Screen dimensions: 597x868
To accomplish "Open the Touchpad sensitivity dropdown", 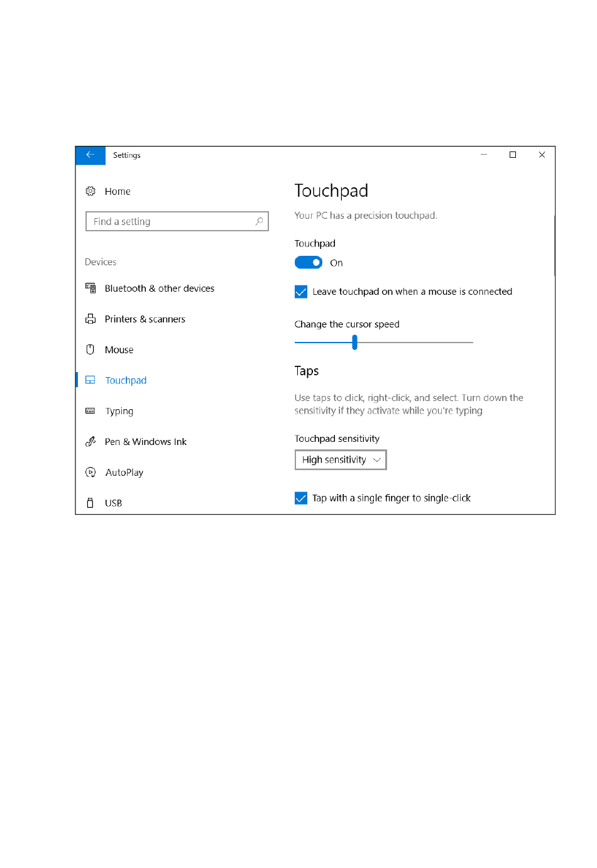I will point(341,459).
